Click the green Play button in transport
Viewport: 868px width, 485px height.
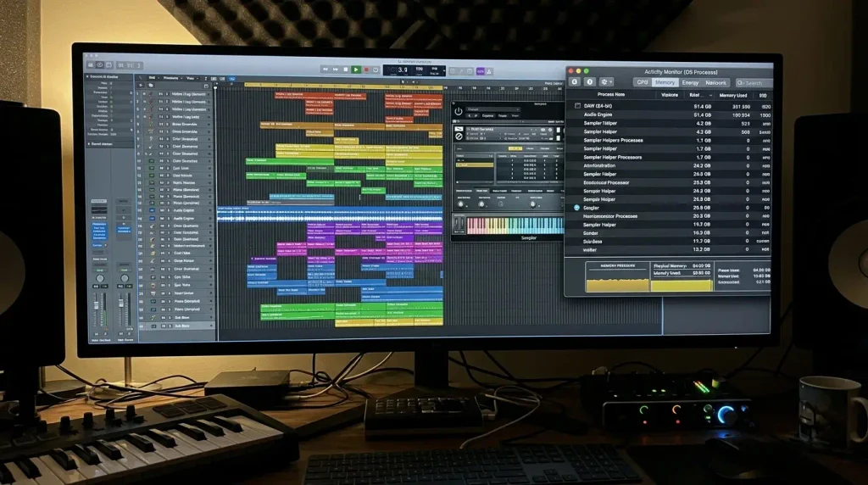click(x=356, y=70)
